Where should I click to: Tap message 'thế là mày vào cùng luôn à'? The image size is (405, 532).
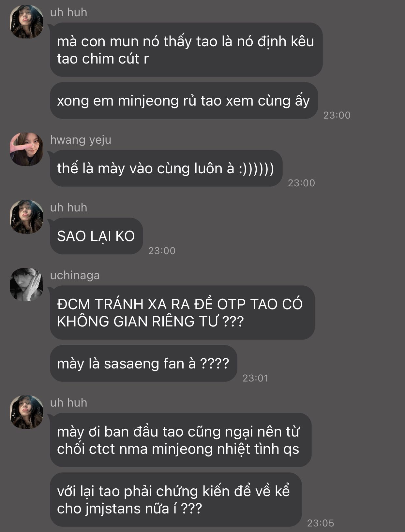166,168
